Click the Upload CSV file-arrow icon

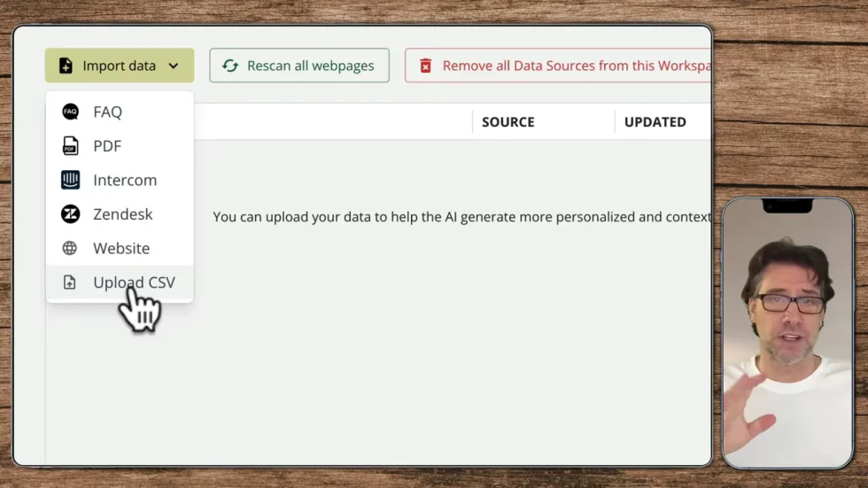tap(70, 283)
